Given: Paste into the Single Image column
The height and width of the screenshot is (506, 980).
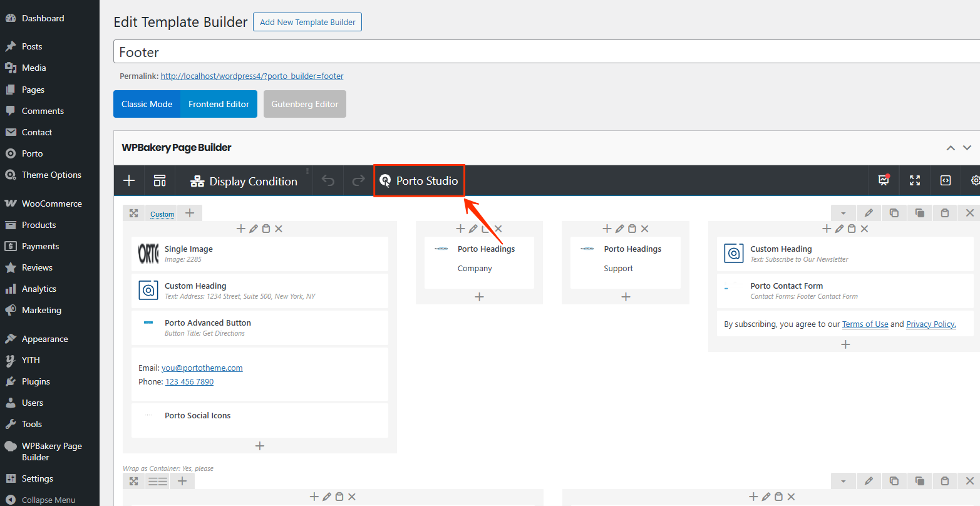Looking at the screenshot, I should pos(266,229).
